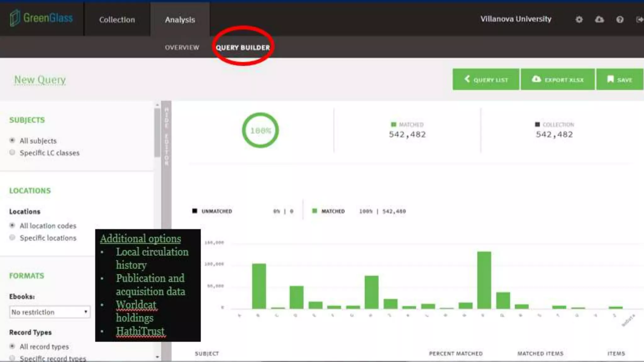Select the Specific LC classes radio button

[12, 153]
